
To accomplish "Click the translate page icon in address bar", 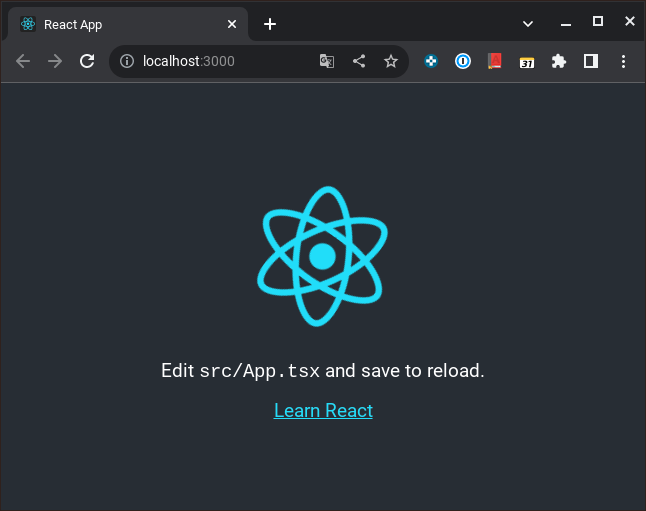I will coord(327,61).
